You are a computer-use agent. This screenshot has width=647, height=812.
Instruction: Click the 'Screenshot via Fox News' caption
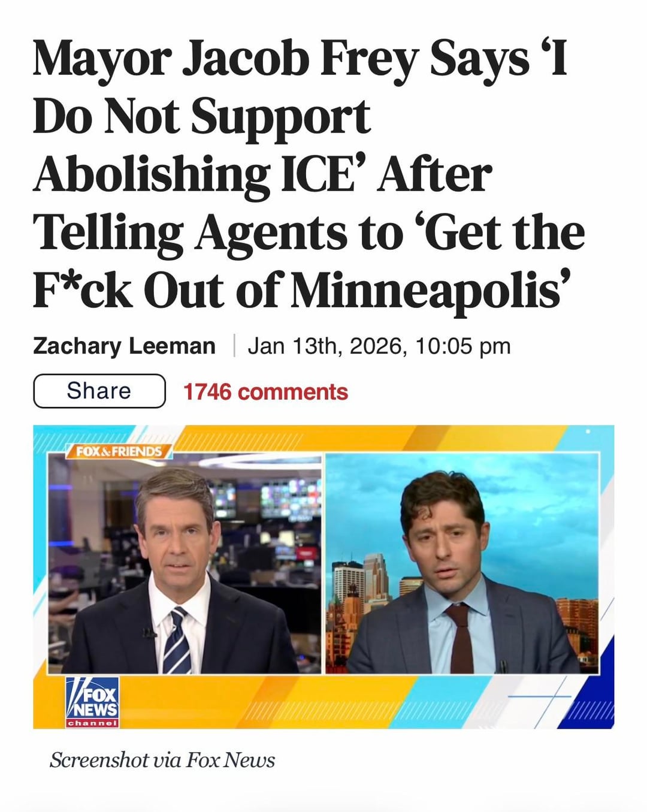coord(162,760)
